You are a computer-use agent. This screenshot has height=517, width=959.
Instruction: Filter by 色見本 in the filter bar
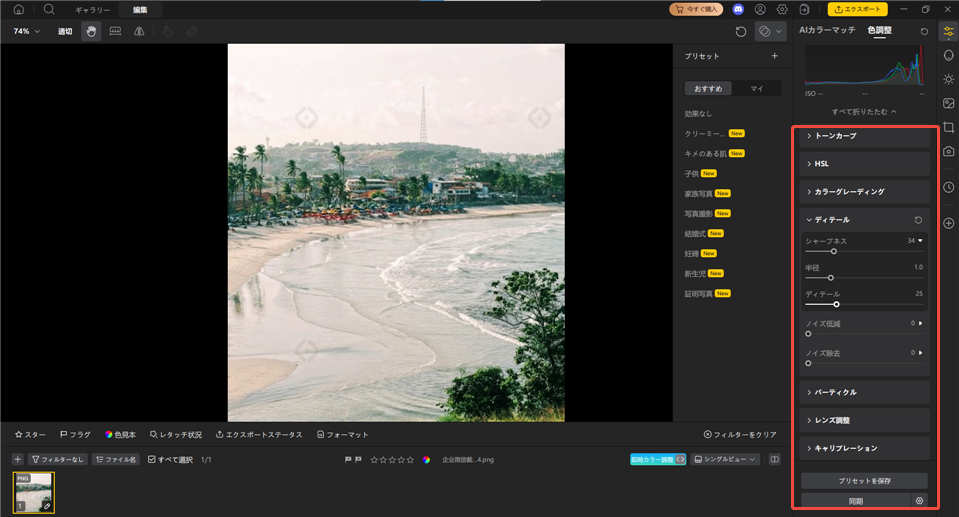click(x=120, y=434)
